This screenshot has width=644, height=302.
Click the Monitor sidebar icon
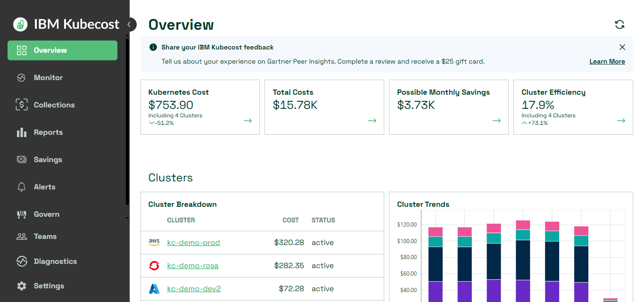point(21,78)
